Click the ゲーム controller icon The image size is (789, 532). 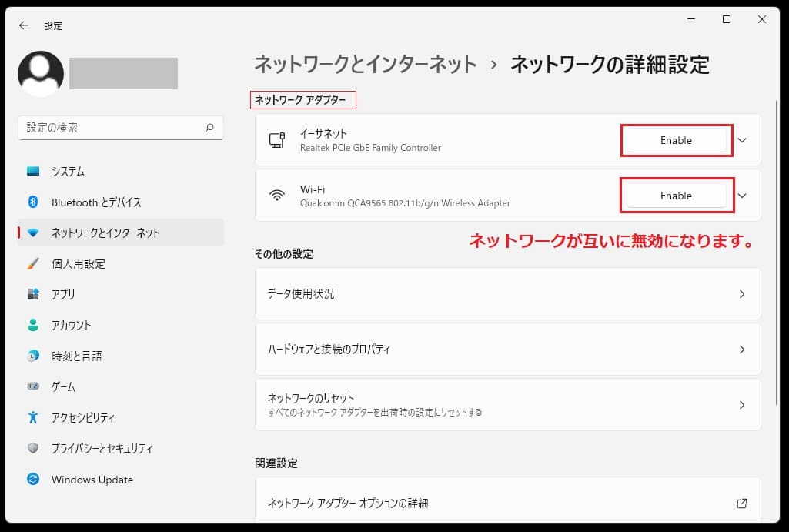point(33,386)
